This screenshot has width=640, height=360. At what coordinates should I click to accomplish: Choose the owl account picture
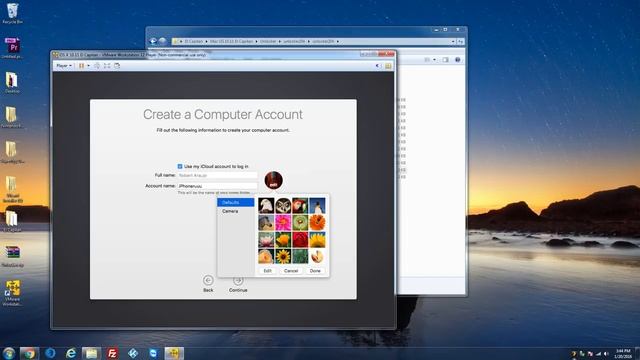click(283, 206)
